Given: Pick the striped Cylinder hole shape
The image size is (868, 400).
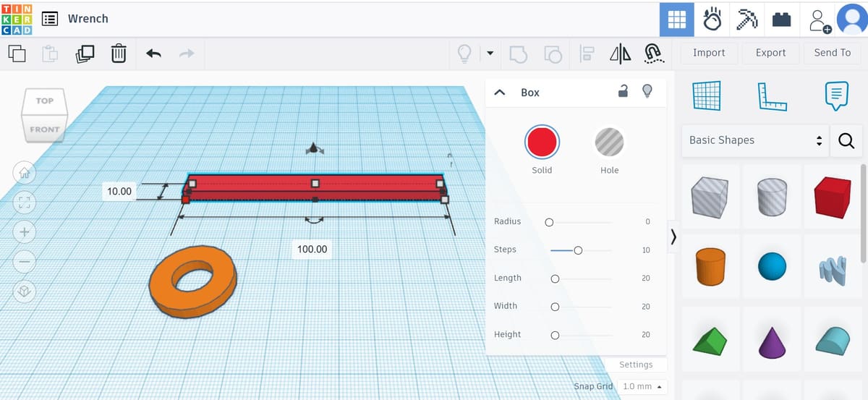Looking at the screenshot, I should (x=772, y=197).
